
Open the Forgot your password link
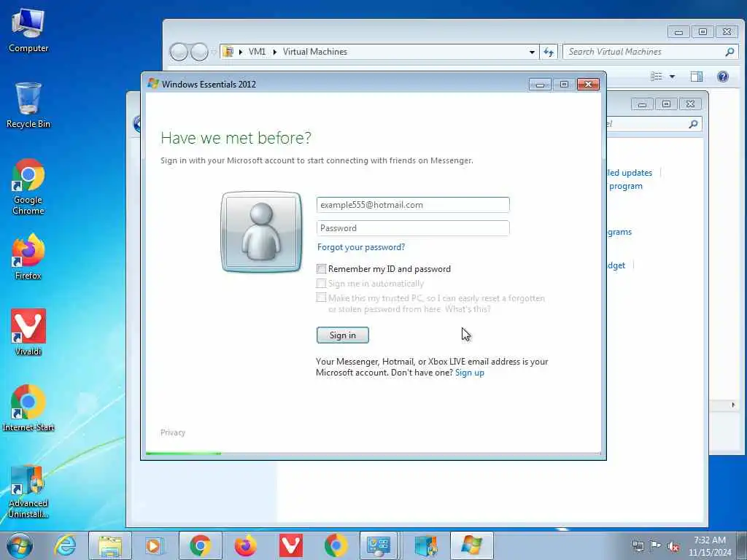pyautogui.click(x=361, y=247)
